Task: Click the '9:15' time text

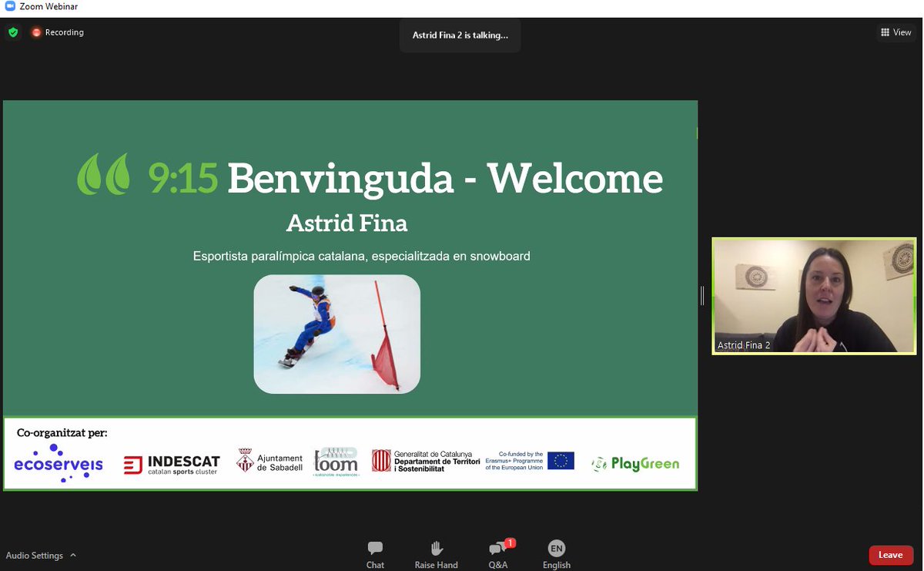Action: [183, 178]
